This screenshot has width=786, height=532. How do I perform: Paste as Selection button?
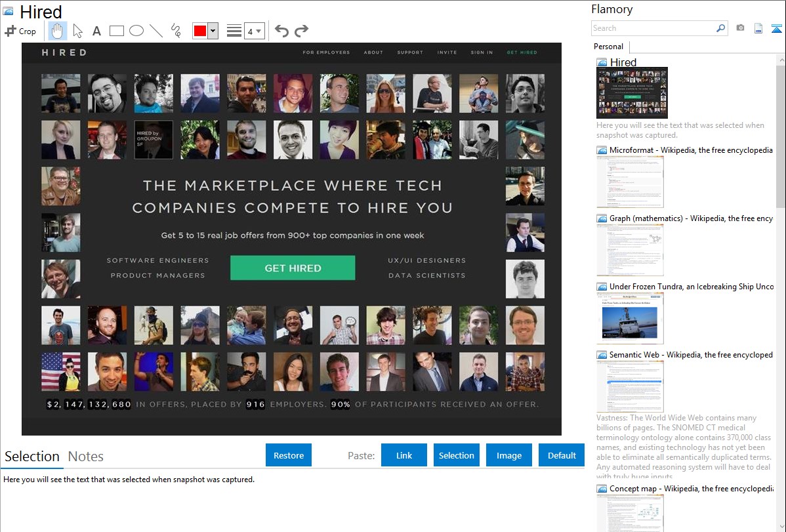coord(456,455)
